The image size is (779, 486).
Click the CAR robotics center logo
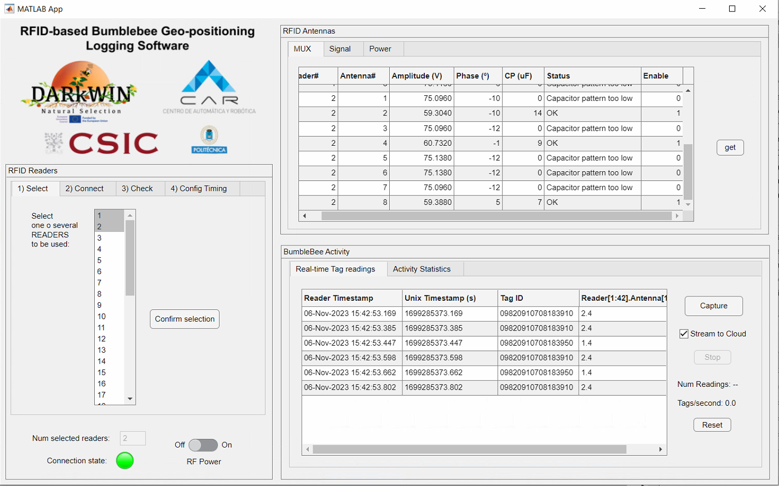pyautogui.click(x=209, y=87)
